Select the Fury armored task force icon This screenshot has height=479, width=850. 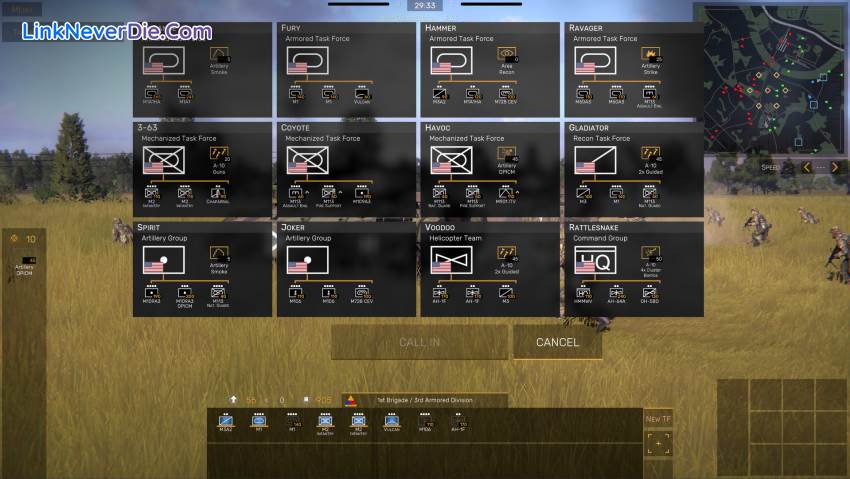308,62
